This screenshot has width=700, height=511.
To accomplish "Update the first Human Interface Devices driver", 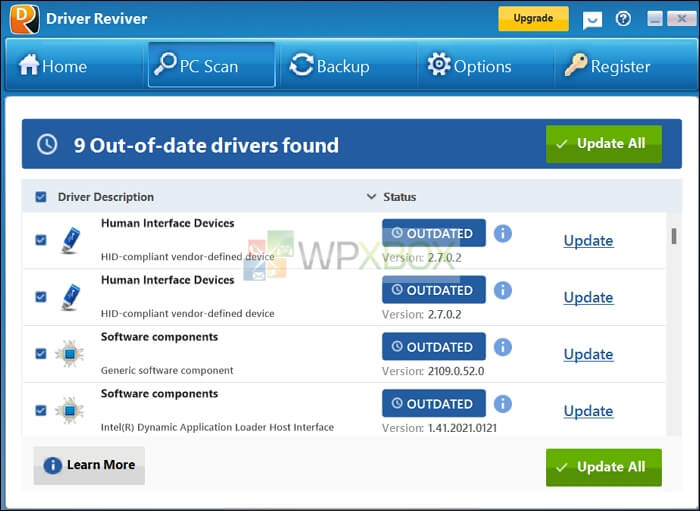I will tap(588, 241).
